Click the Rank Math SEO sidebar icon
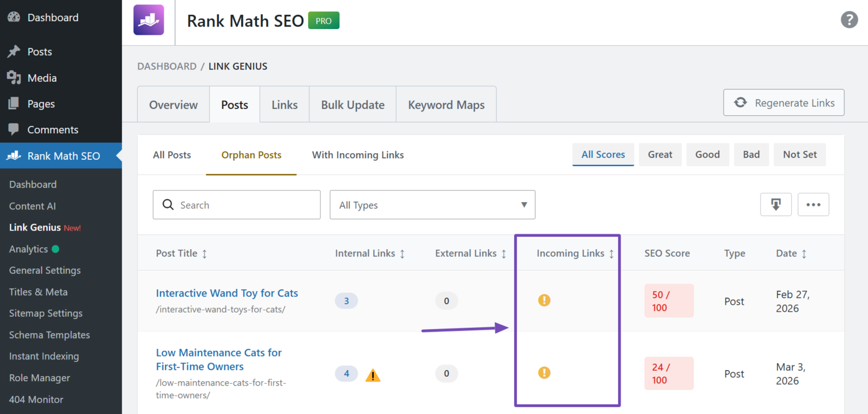868x414 pixels. tap(14, 156)
